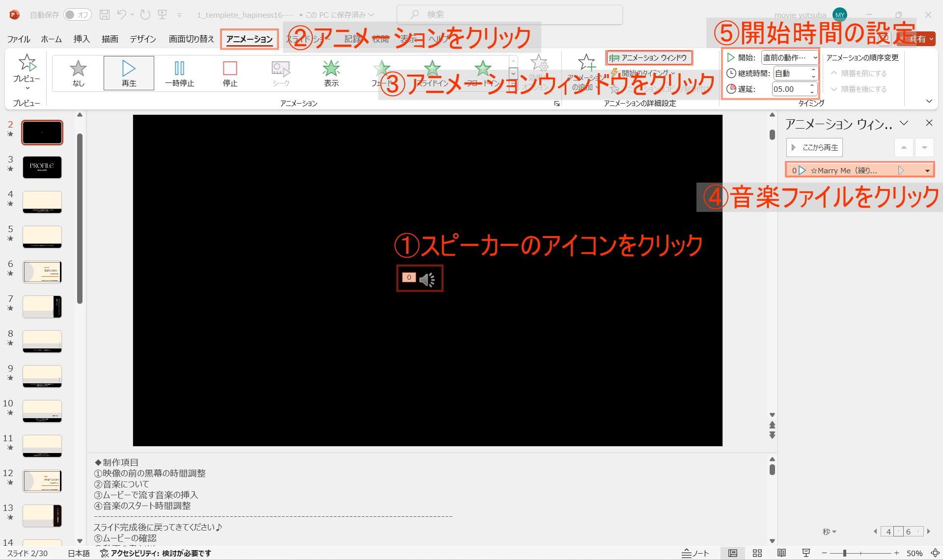Open the 挿入 (Insert) tab
This screenshot has height=560, width=943.
(x=82, y=39)
